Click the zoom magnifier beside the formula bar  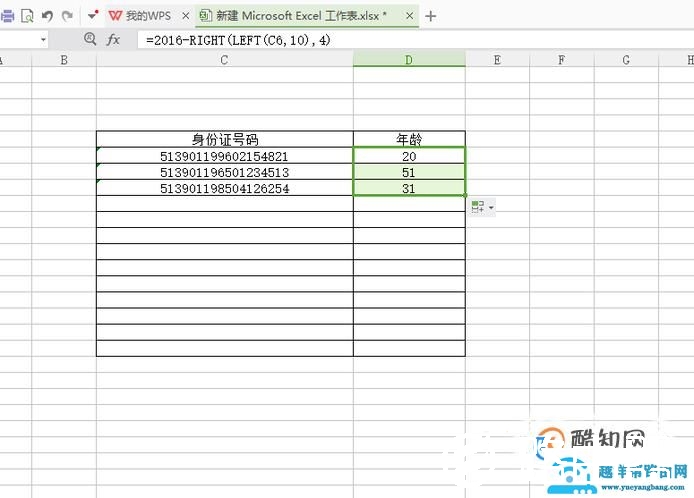tap(90, 39)
